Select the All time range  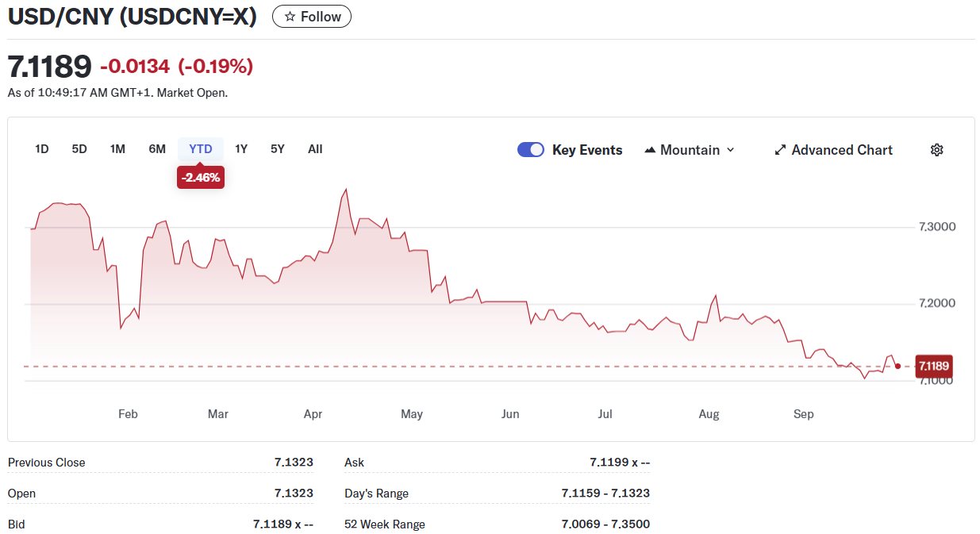(x=315, y=149)
